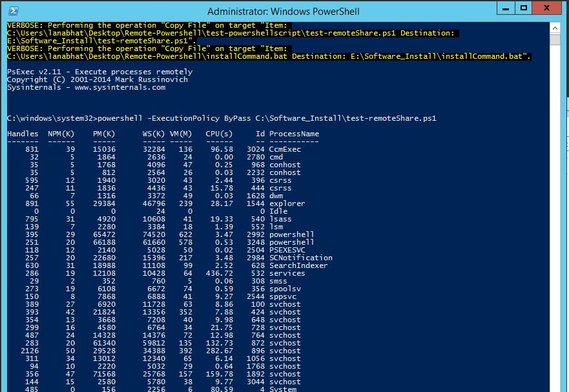
Task: Click the title bar text Administrator: Windows PowerShell
Action: coord(284,8)
